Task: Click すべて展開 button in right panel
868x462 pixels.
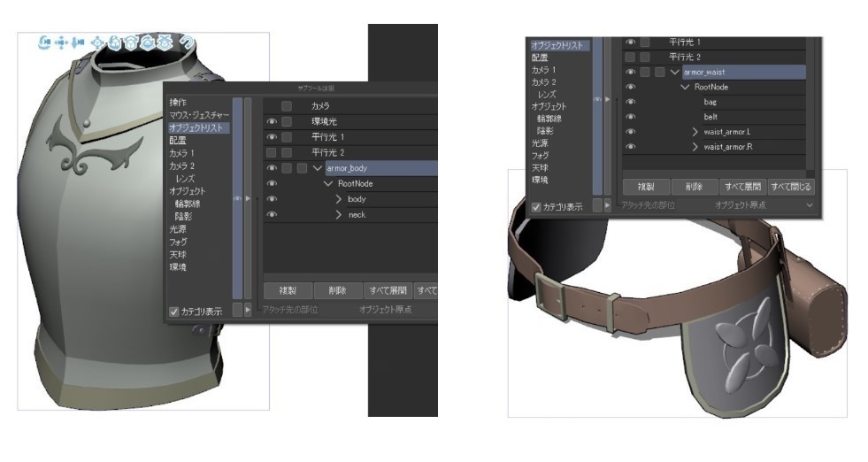Action: (743, 187)
